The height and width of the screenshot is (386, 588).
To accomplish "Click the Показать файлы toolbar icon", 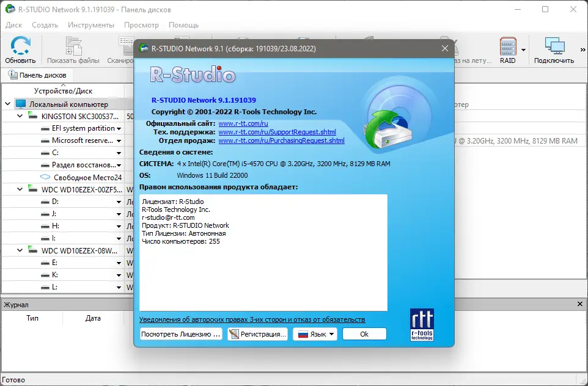I will pyautogui.click(x=73, y=50).
